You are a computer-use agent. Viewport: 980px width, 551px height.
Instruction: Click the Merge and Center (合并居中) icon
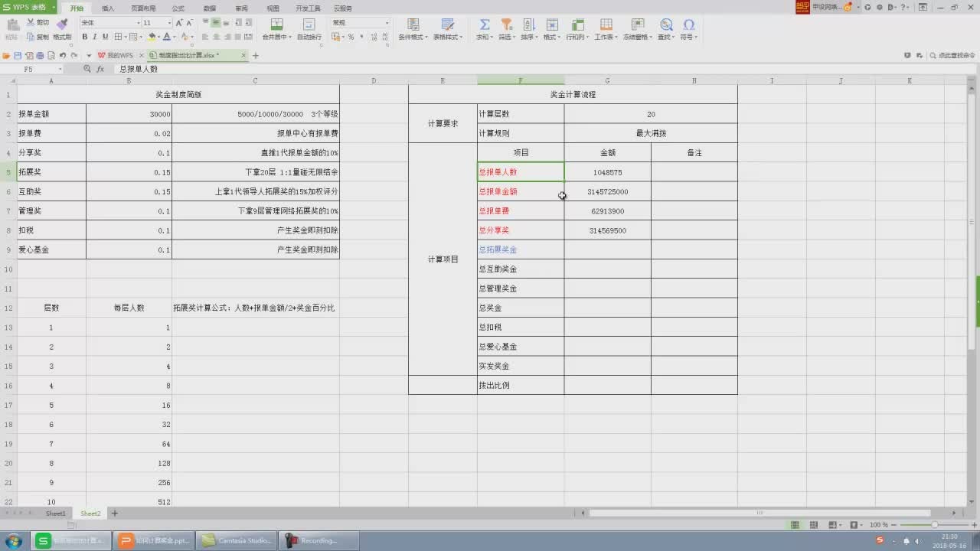[x=276, y=24]
